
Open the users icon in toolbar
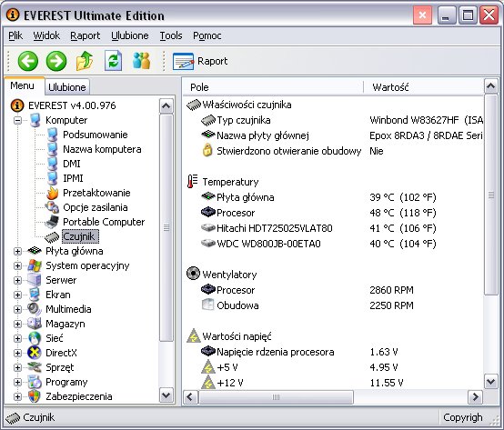pyautogui.click(x=141, y=61)
